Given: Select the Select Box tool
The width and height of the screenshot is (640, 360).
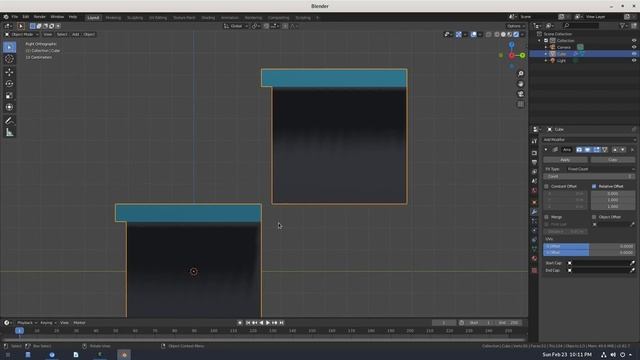Looking at the screenshot, I should click(9, 47).
